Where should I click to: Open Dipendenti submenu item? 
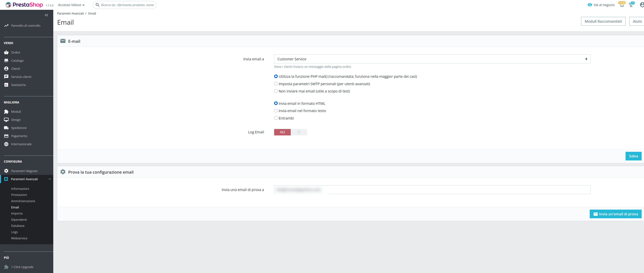[x=19, y=220]
